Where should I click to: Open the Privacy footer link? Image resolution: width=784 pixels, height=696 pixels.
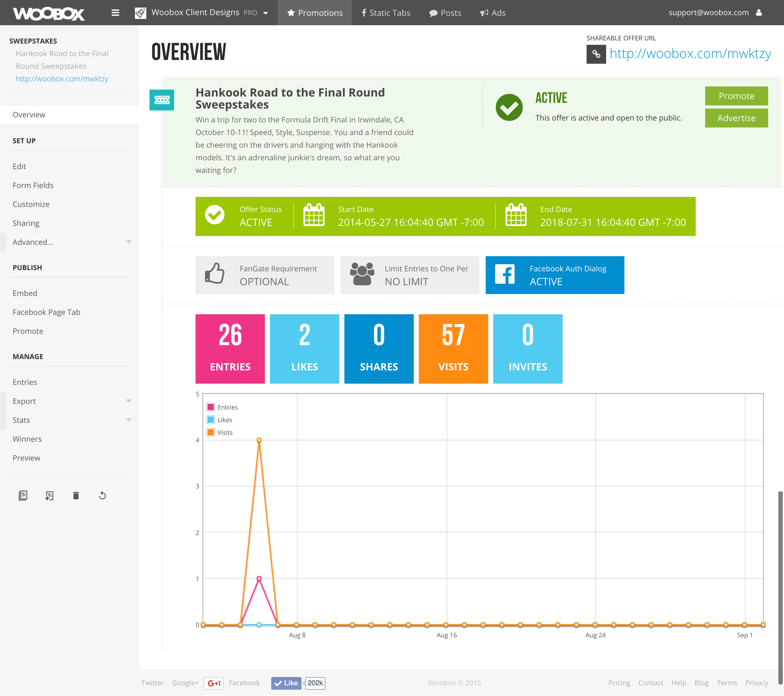(756, 683)
